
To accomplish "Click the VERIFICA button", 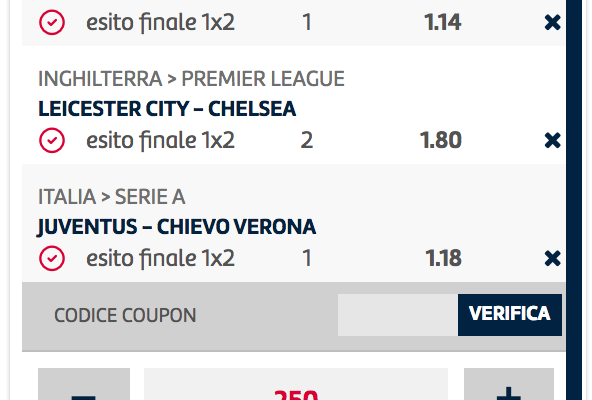I will tap(510, 315).
